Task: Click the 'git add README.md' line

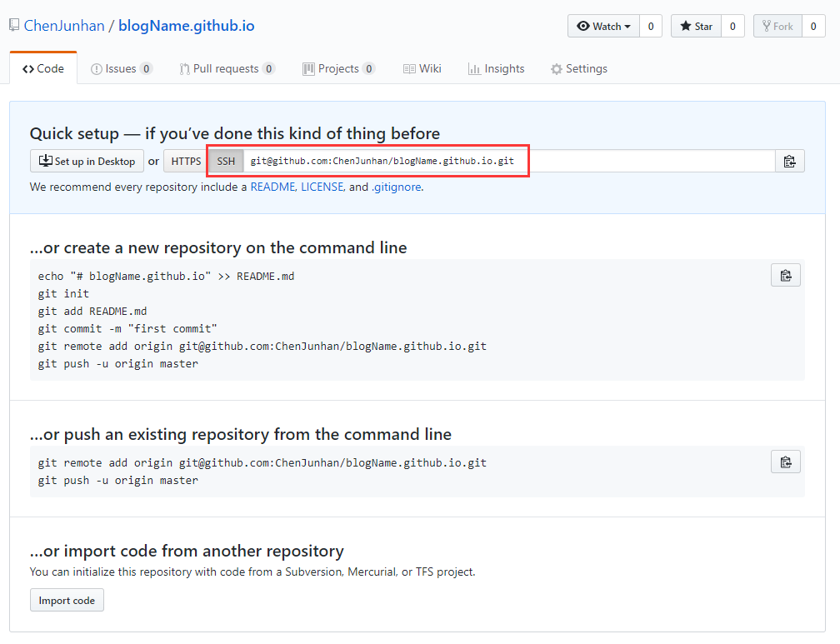Action: click(92, 312)
